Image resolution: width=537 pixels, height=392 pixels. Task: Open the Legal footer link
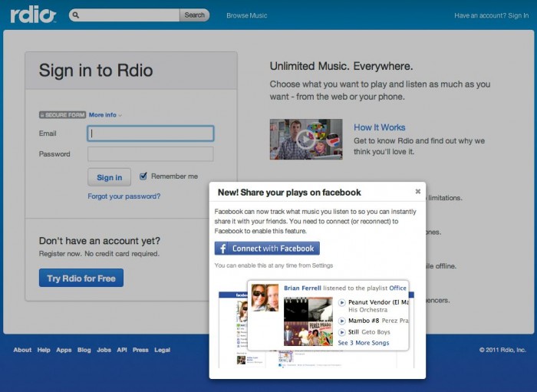click(163, 350)
